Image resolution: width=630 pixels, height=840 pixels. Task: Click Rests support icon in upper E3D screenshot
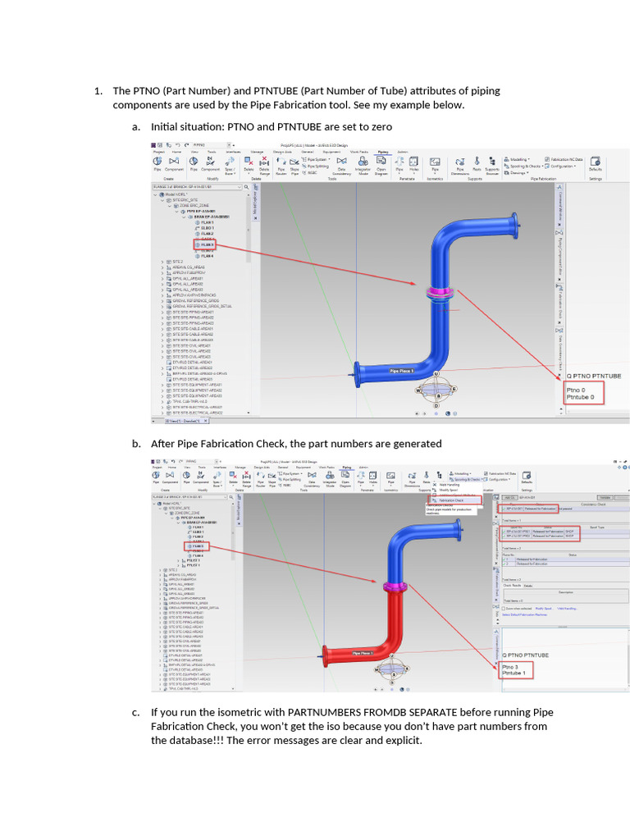[x=477, y=161]
